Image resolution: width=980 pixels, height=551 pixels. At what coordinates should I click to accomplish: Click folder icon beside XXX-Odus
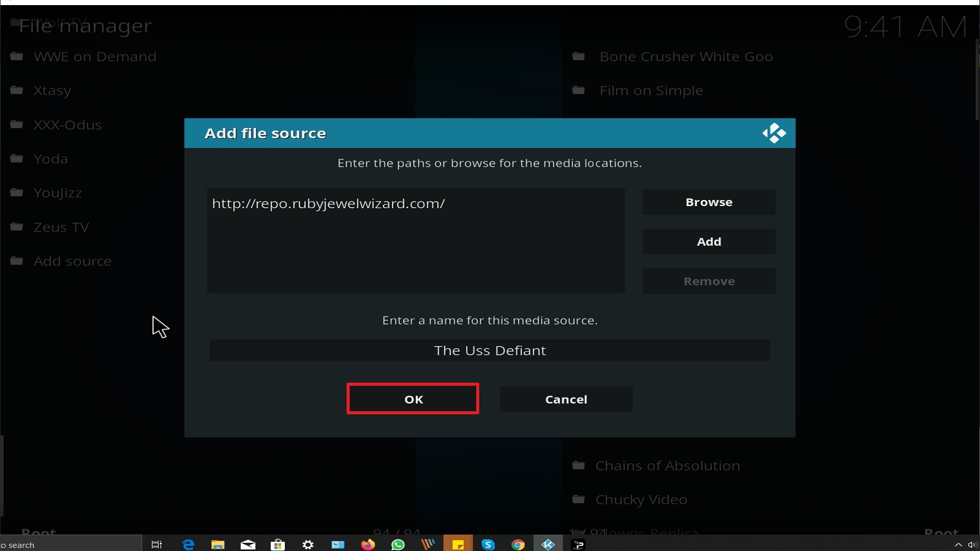[x=17, y=124]
